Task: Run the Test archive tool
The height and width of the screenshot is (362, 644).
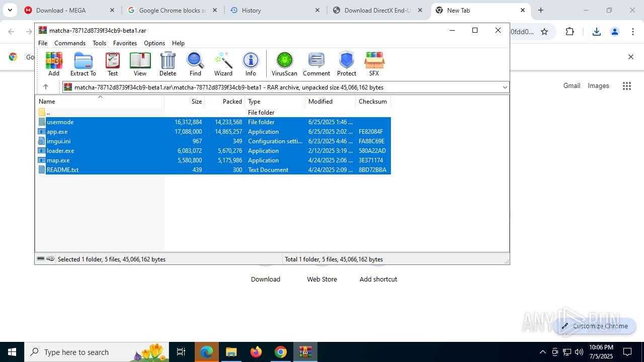Action: coord(113,64)
